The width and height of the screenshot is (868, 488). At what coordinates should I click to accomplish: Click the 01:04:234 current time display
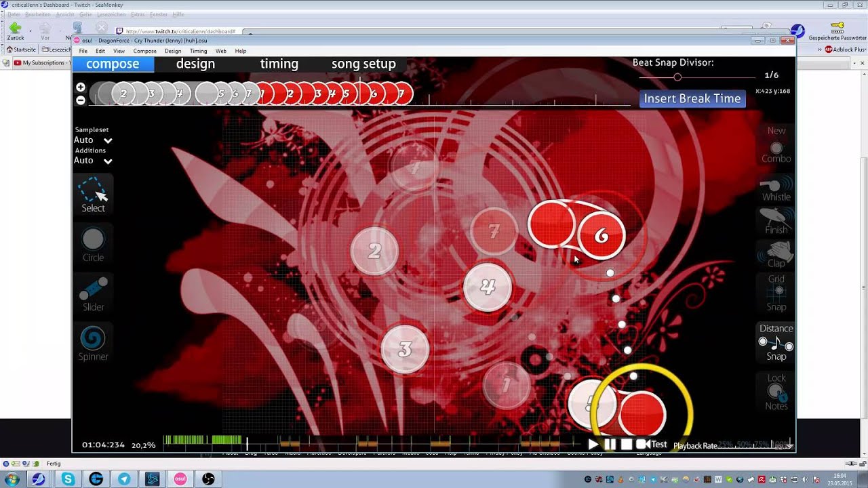[103, 445]
